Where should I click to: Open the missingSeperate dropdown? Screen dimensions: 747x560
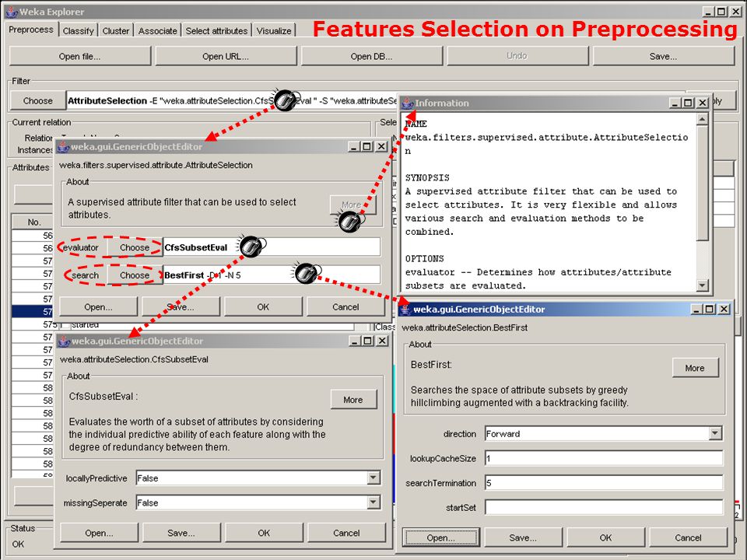click(373, 502)
